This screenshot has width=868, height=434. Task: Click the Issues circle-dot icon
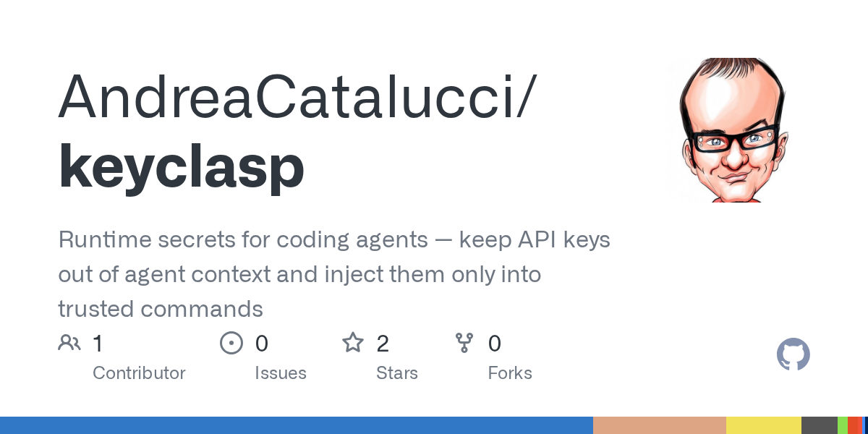[x=231, y=343]
